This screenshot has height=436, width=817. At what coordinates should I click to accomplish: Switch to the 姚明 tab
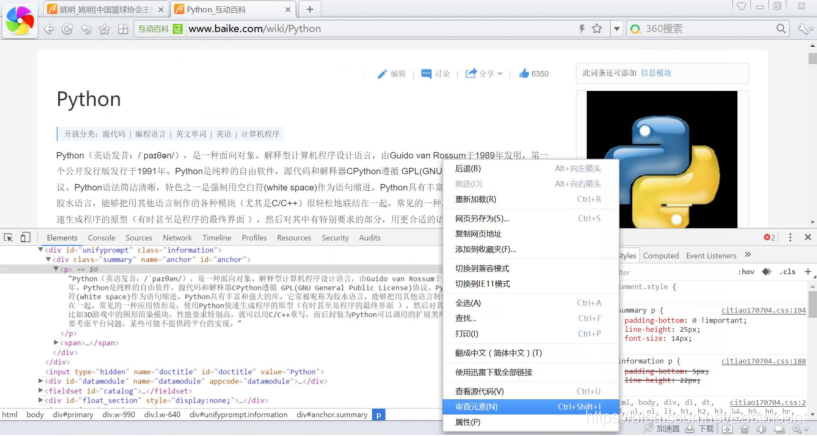click(105, 9)
